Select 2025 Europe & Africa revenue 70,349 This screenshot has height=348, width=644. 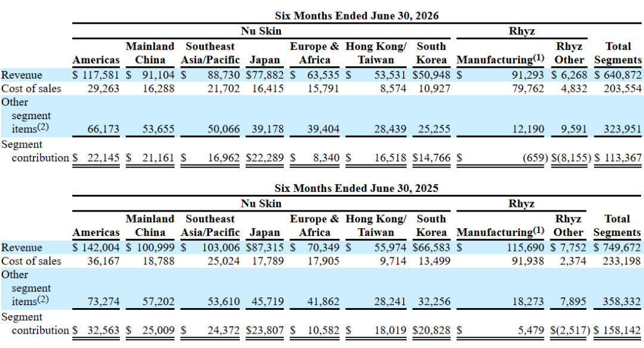(x=323, y=247)
